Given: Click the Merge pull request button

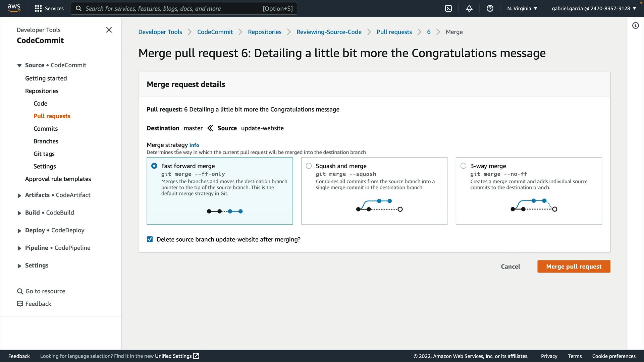Looking at the screenshot, I should [x=574, y=266].
